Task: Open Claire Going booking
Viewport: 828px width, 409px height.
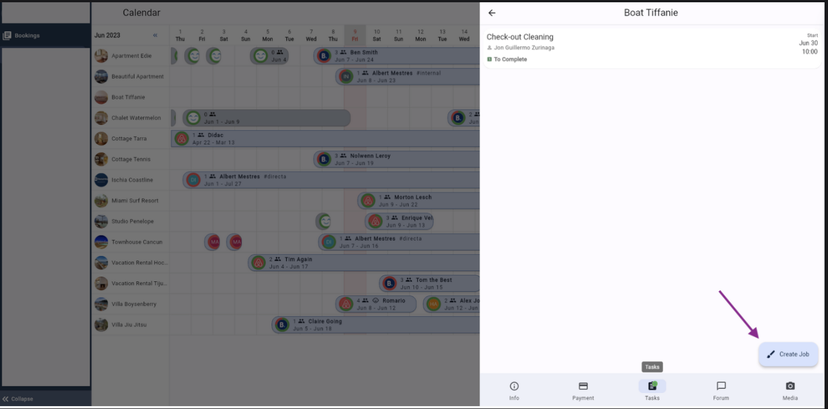Action: (x=375, y=325)
